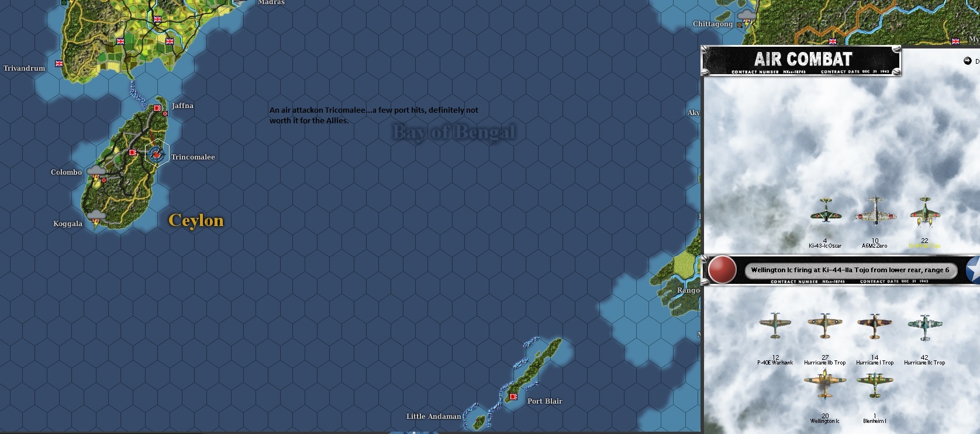Click the Trincomalee map label

(193, 157)
